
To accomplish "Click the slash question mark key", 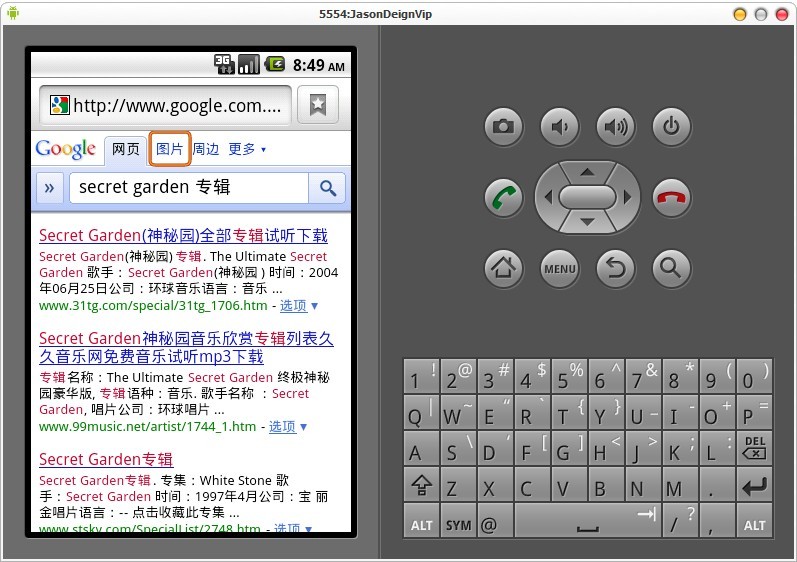I will click(x=681, y=521).
